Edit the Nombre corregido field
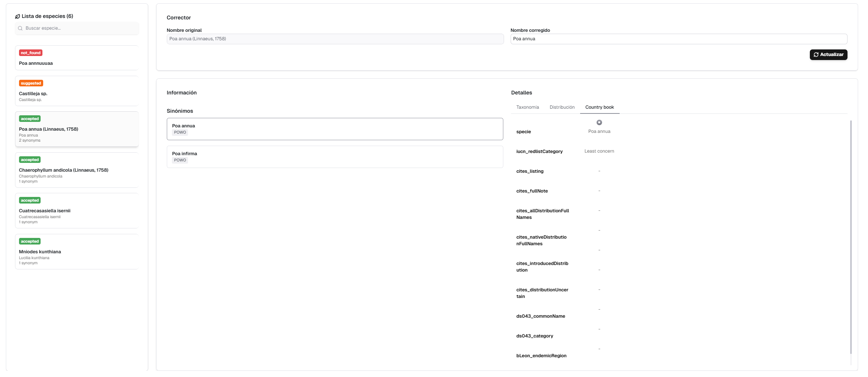Screen dimensions: 868x377 pos(679,39)
